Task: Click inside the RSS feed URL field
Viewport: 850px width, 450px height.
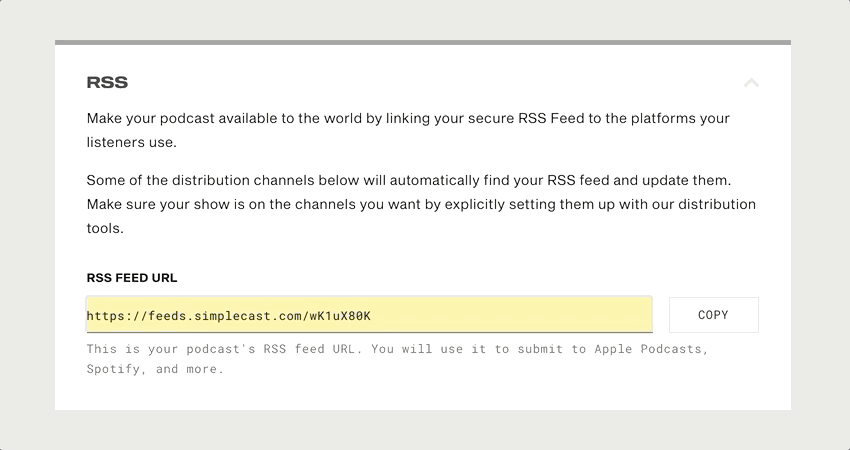Action: (x=369, y=314)
